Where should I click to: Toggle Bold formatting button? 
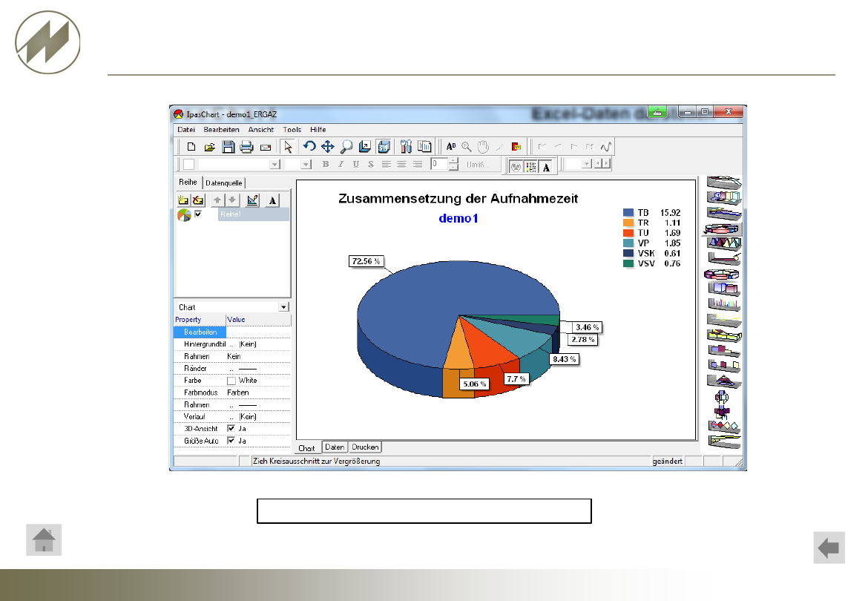click(326, 165)
